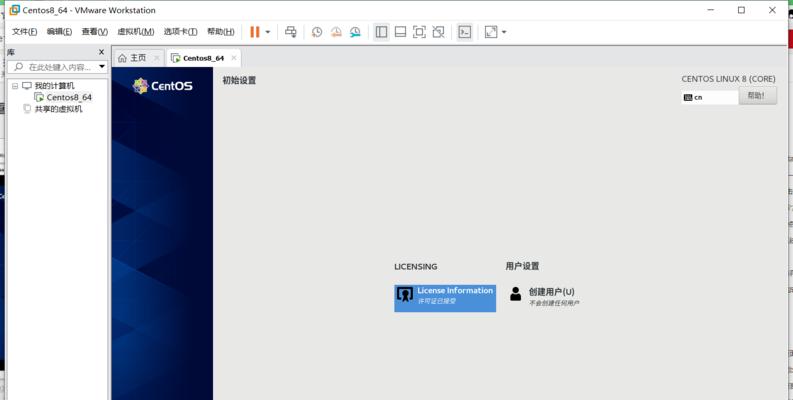The height and width of the screenshot is (400, 793).
Task: Click the stretch guest display icon
Action: click(491, 32)
